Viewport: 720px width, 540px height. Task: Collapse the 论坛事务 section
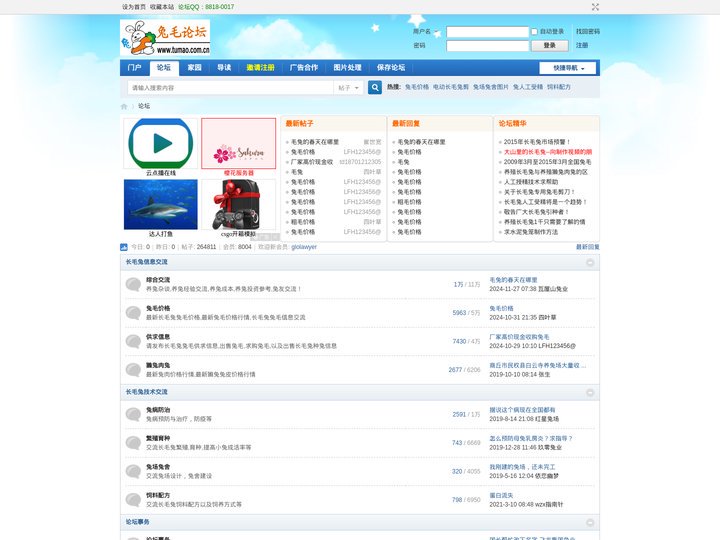click(x=590, y=523)
